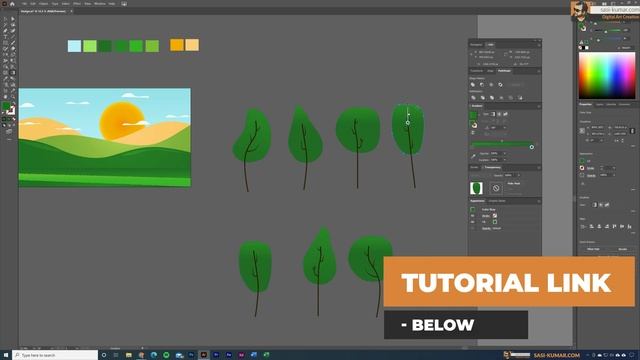Viewport: 640px width, 360px height.
Task: Toggle constrain proportions link in Properties
Action: coord(632,131)
